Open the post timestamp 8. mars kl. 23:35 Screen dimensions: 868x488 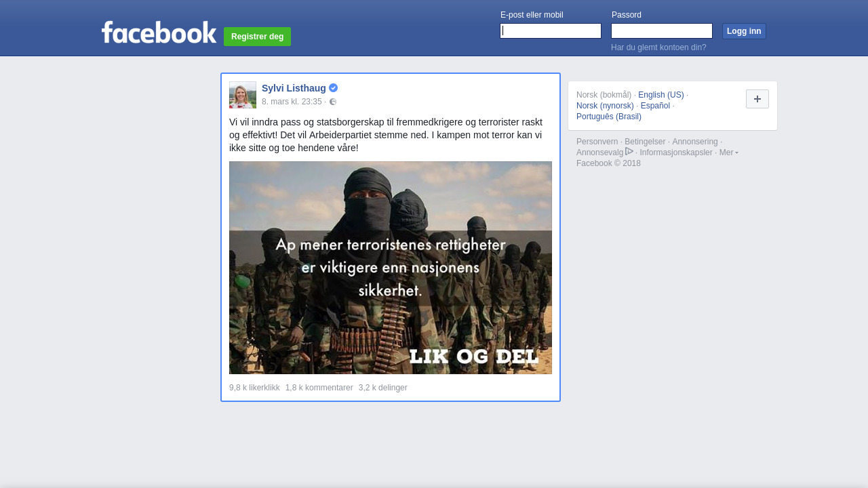click(x=292, y=102)
